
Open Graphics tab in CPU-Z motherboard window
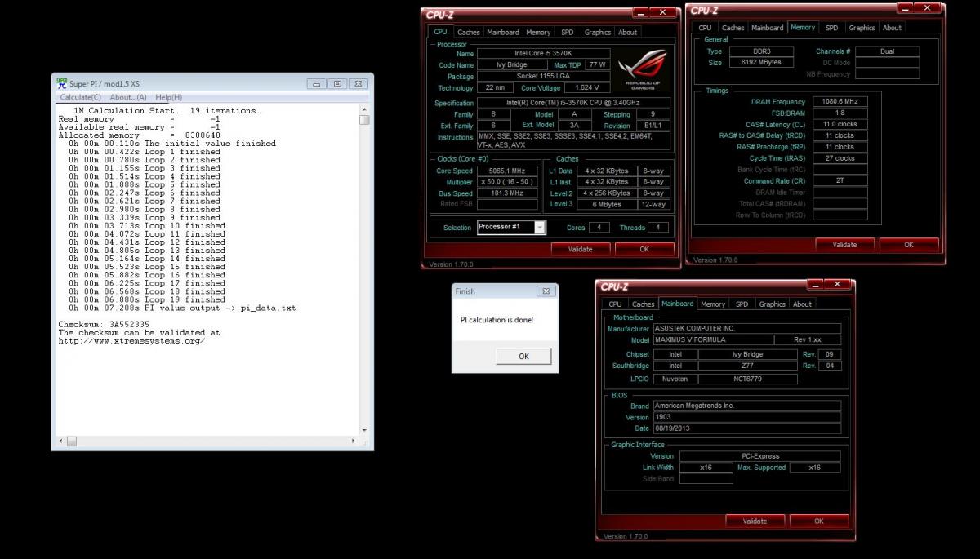(773, 304)
